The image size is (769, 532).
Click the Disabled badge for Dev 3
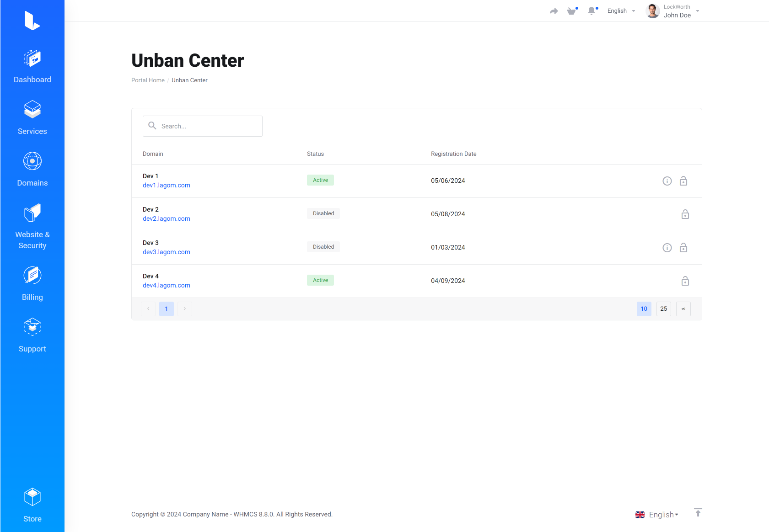pos(323,247)
